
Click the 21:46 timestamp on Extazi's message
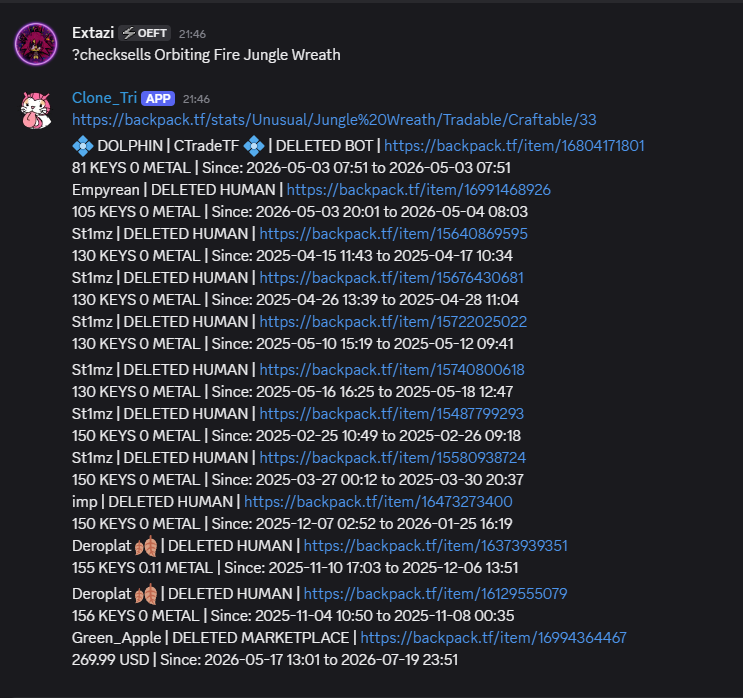click(x=192, y=34)
